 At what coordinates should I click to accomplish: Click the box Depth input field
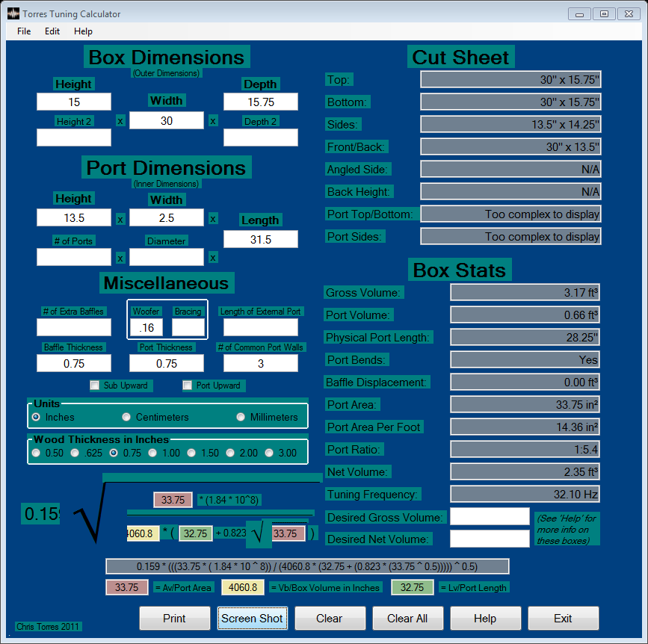click(261, 102)
